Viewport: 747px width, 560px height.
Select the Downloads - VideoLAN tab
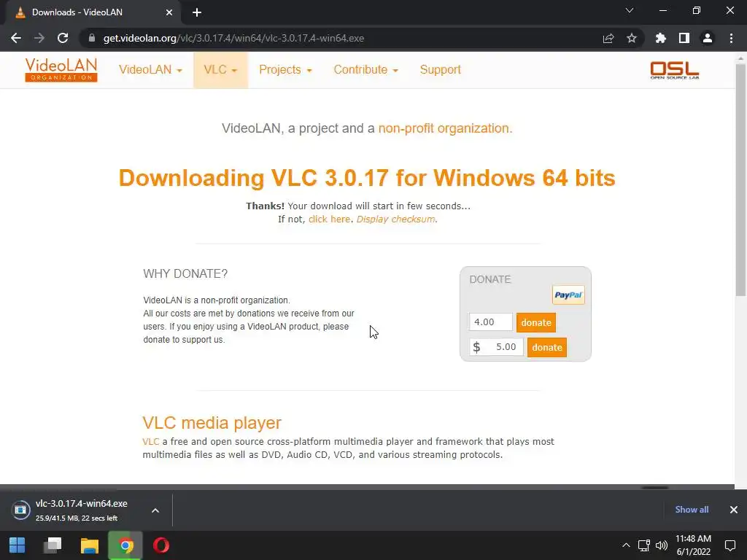click(90, 12)
